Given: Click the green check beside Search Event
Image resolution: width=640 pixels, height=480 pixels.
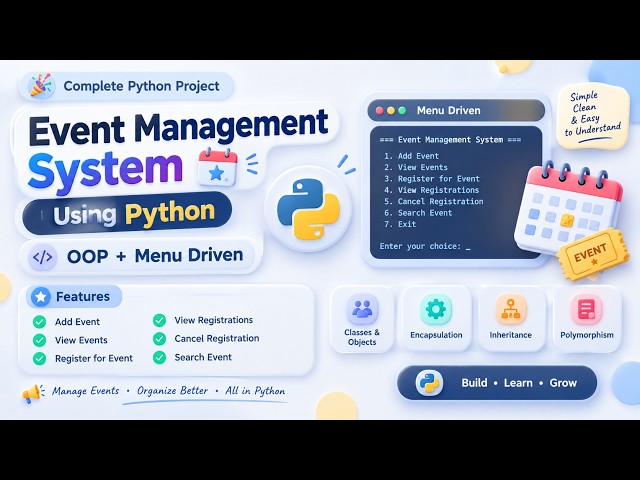Looking at the screenshot, I should [x=159, y=358].
